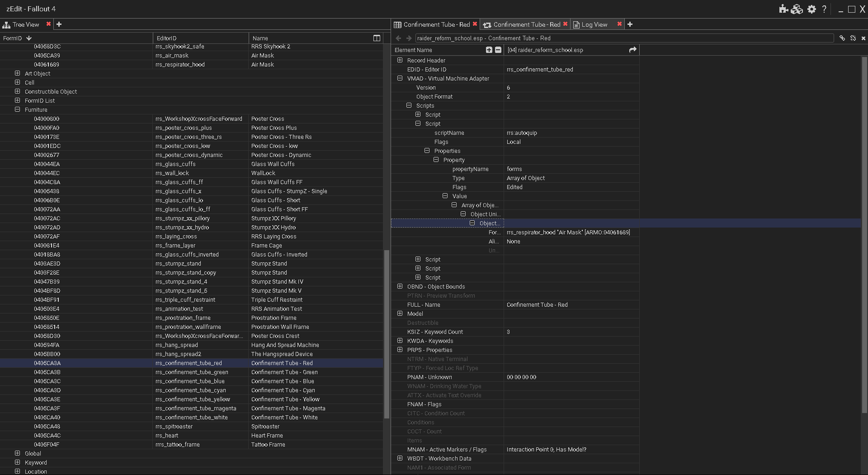Collapse all elements with the minus icon
Image resolution: width=868 pixels, height=475 pixels.
click(x=498, y=50)
